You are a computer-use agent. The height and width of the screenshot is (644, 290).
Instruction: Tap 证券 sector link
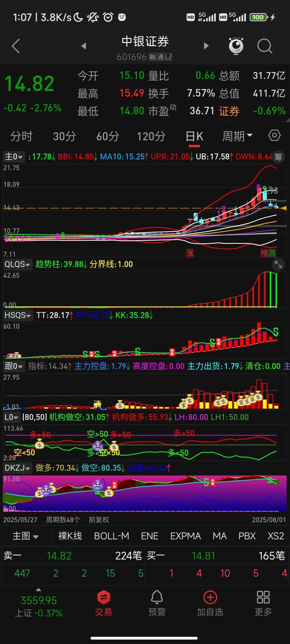click(x=229, y=111)
